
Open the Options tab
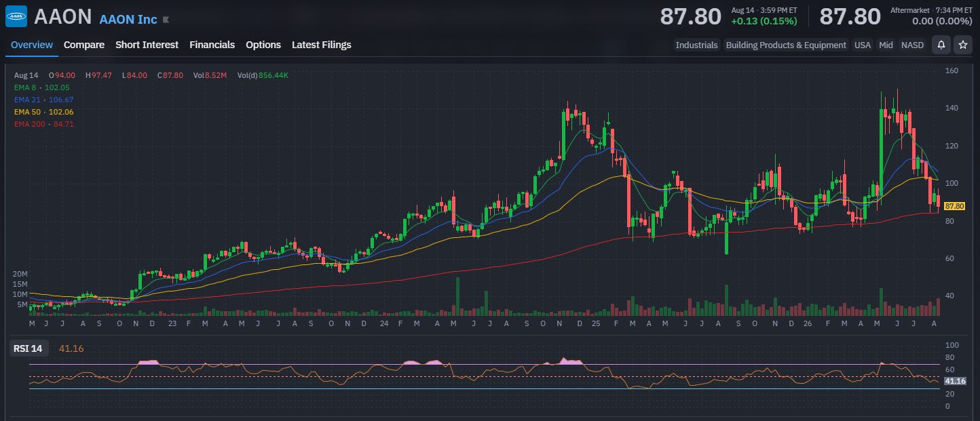point(263,45)
